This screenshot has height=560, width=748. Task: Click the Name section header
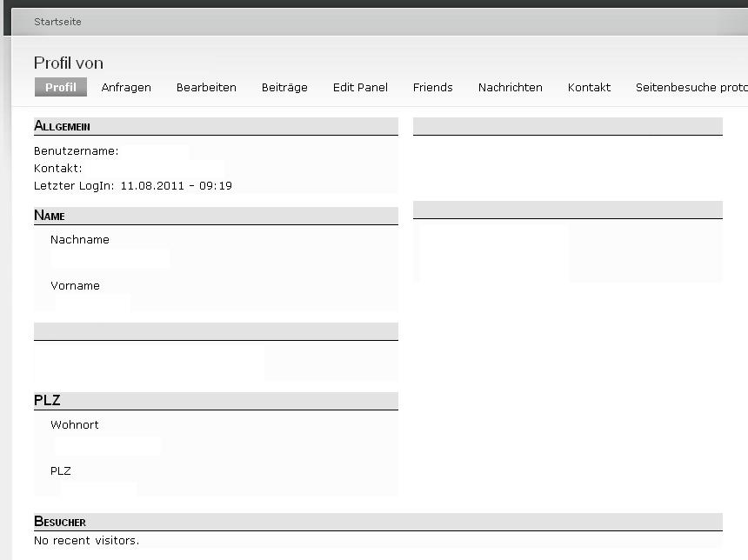[x=50, y=216]
